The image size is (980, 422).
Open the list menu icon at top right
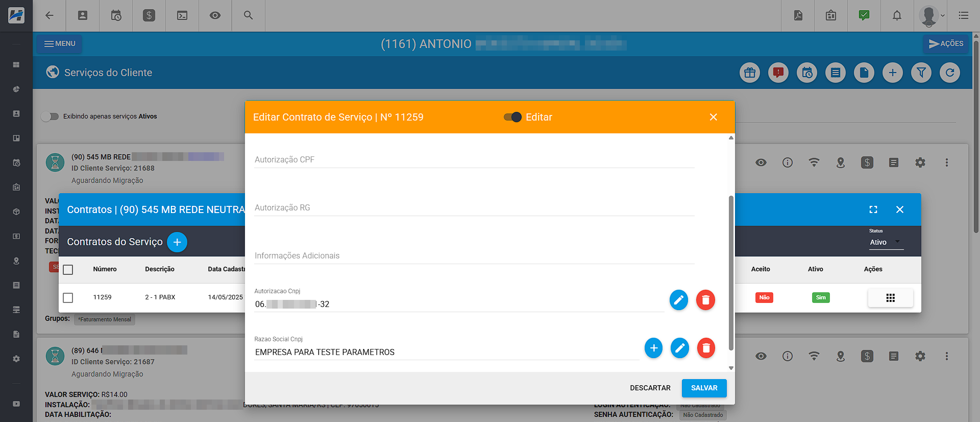pos(964,15)
